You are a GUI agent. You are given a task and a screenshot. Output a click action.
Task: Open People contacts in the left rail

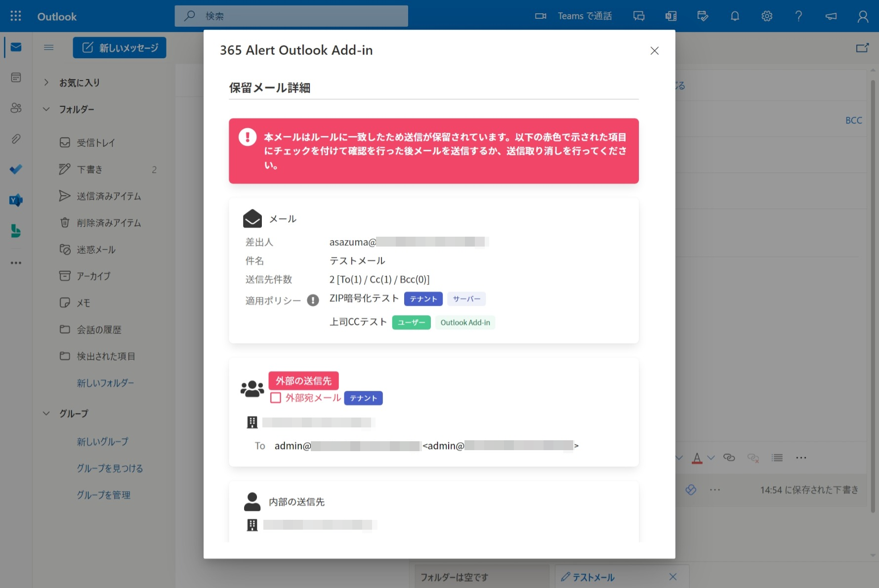click(x=16, y=108)
